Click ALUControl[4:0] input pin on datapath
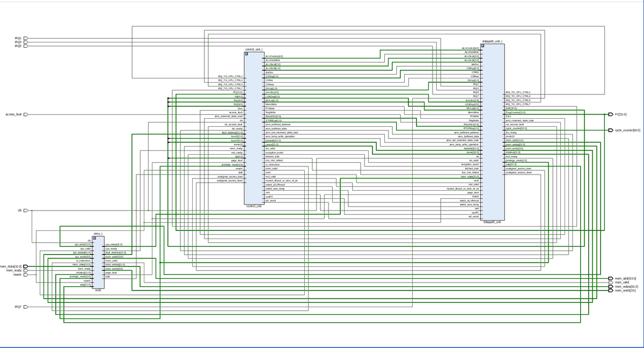This screenshot has width=644, height=348. point(471,48)
